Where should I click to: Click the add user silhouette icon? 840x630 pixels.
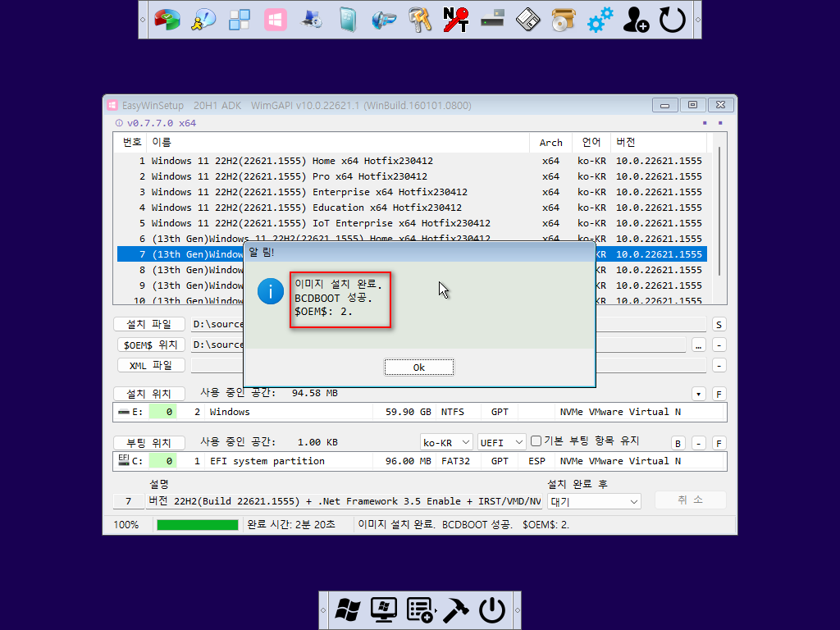pyautogui.click(x=636, y=20)
